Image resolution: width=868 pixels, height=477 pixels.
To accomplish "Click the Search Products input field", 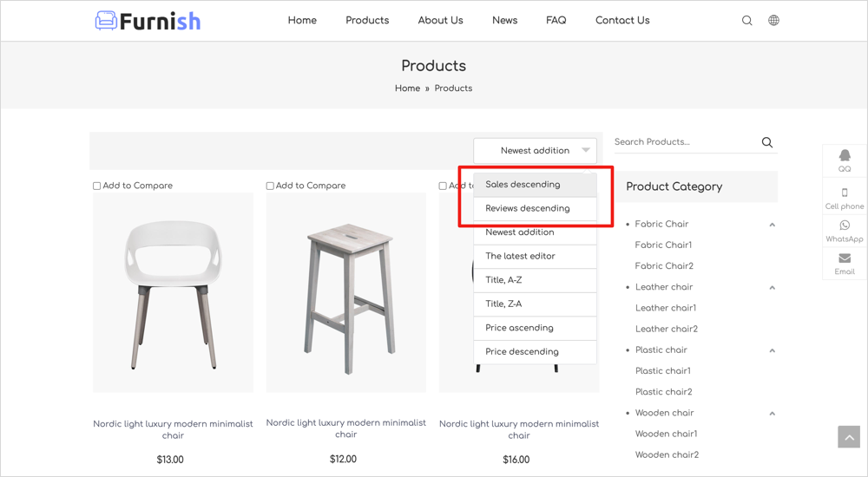I will [x=684, y=142].
